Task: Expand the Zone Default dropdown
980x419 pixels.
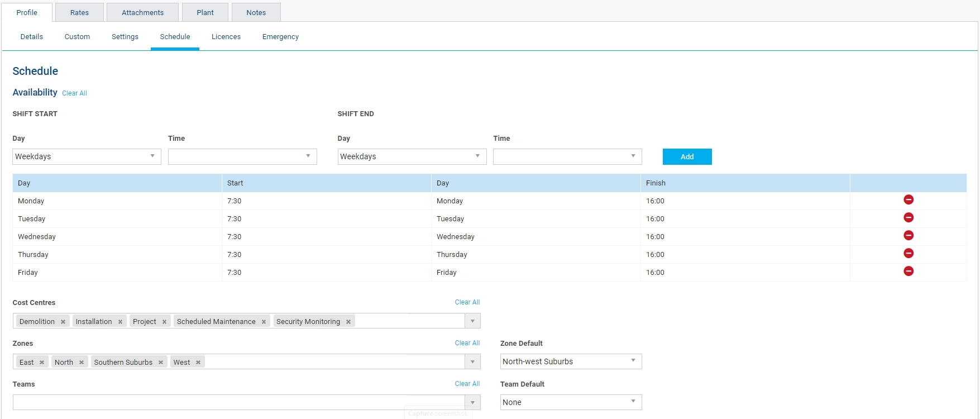Action: pos(570,361)
